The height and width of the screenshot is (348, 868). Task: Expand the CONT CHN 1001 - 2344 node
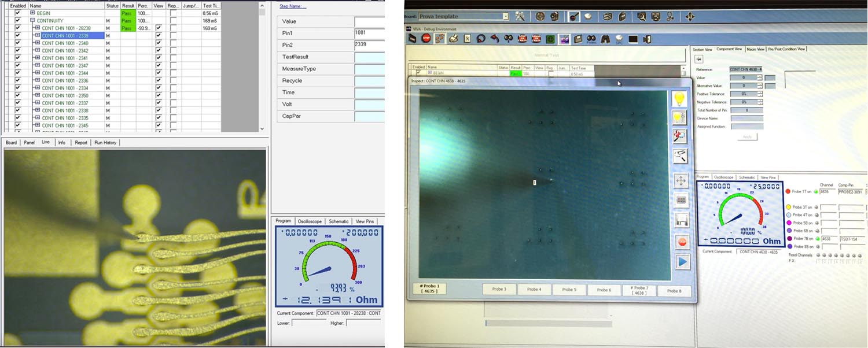point(37,73)
